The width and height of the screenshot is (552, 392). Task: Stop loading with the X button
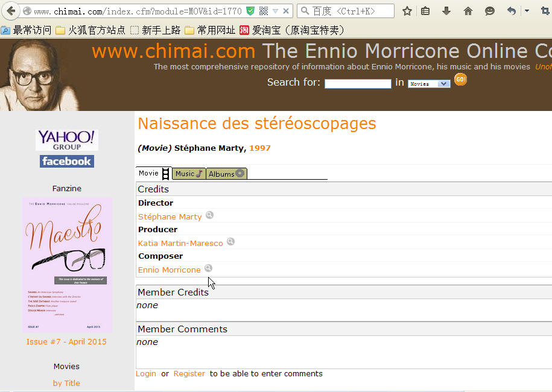[286, 11]
